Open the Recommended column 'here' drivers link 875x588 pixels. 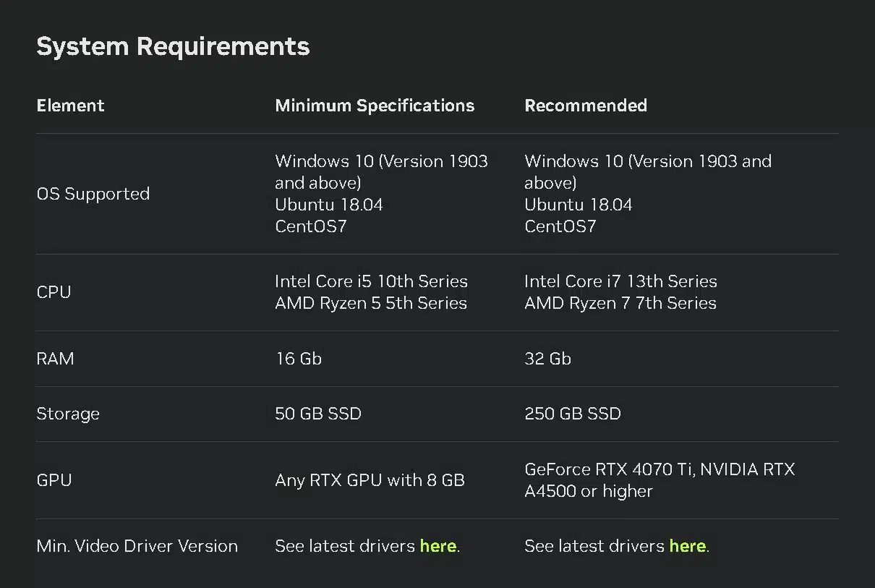click(x=688, y=546)
